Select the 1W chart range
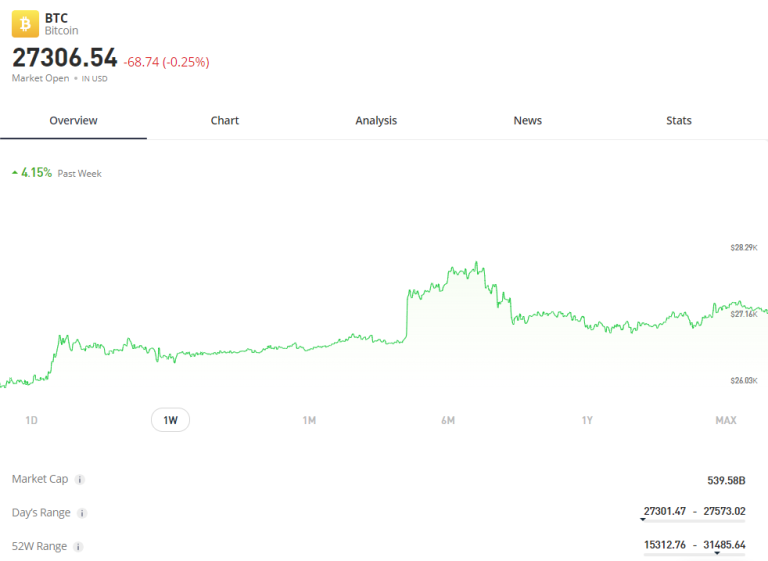Viewport: 768px width, 561px height. (170, 420)
